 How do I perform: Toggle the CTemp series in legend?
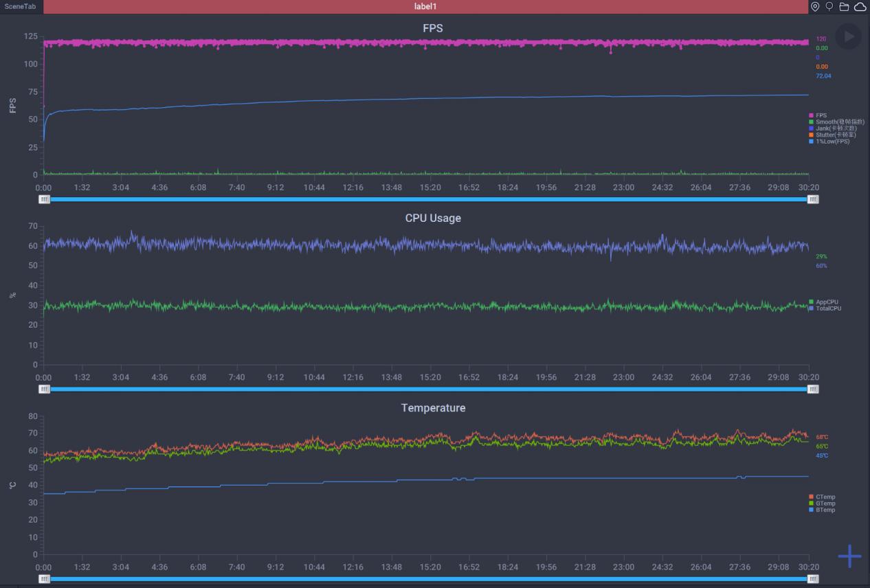click(x=823, y=497)
